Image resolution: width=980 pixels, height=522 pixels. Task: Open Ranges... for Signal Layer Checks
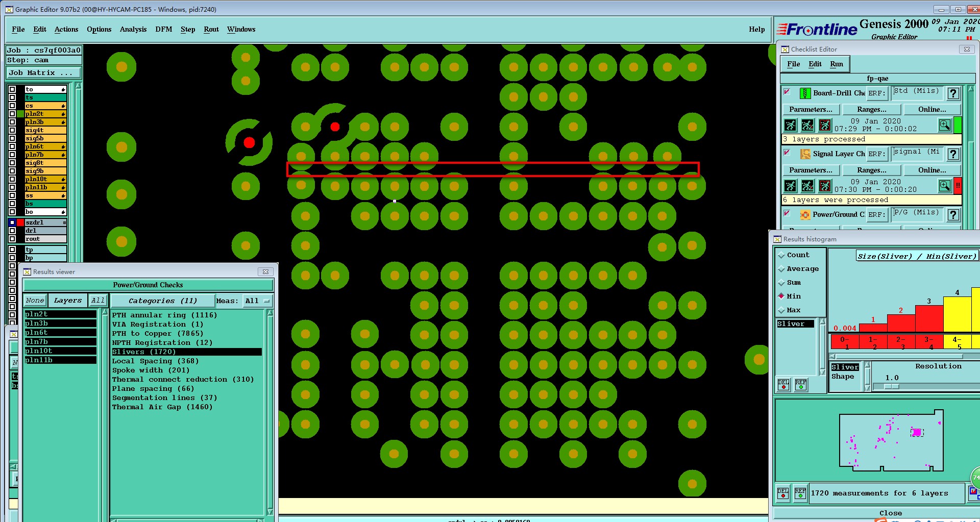coord(872,170)
